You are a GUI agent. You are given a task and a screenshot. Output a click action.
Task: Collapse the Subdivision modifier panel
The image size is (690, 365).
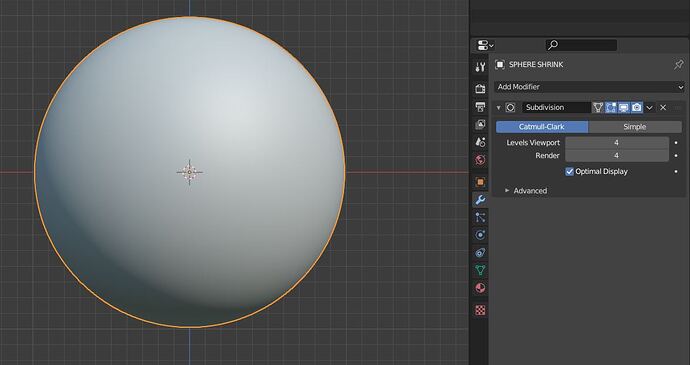(499, 107)
